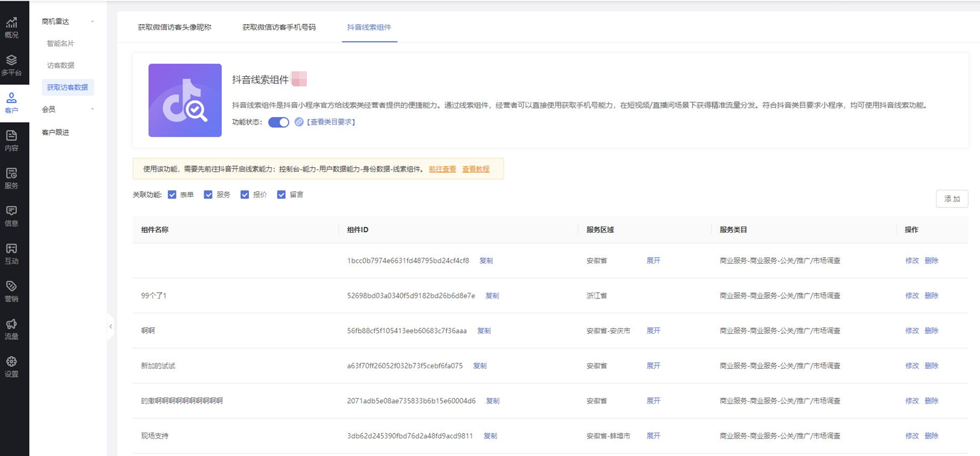980x456 pixels.
Task: Collapse the secondary sidebar with the arrow handle
Action: click(x=111, y=326)
